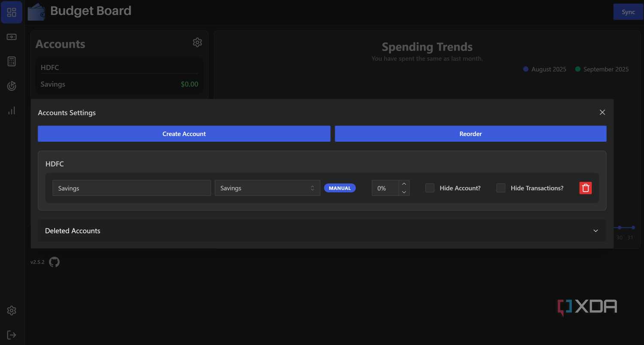Viewport: 644px width, 345px height.
Task: Click the logout icon in the sidebar
Action: [x=12, y=335]
